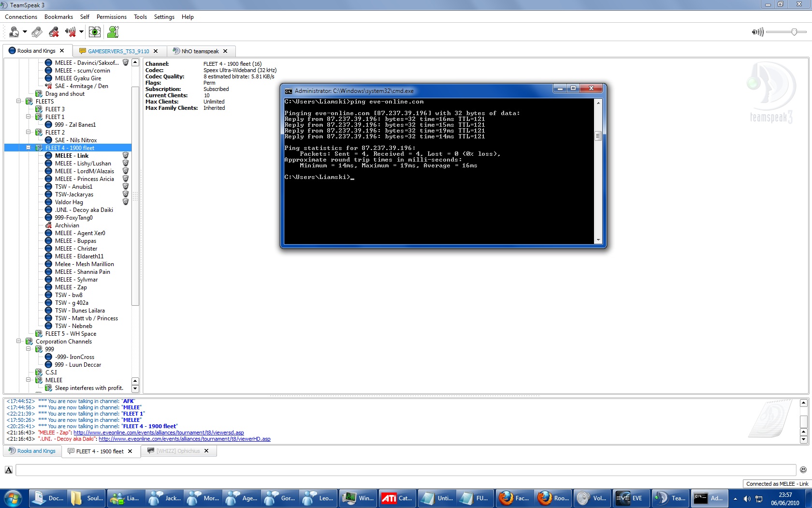
Task: Click the muted microphone icon next to Archivian
Action: [x=48, y=225]
